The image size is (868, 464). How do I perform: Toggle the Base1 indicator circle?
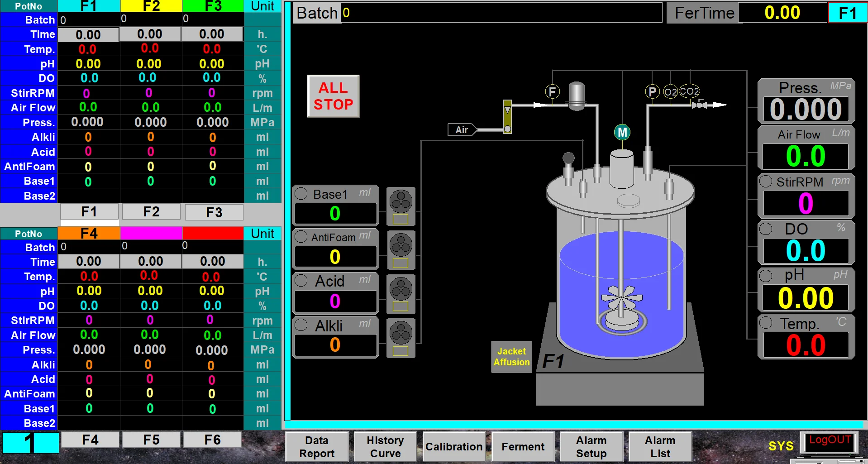301,194
